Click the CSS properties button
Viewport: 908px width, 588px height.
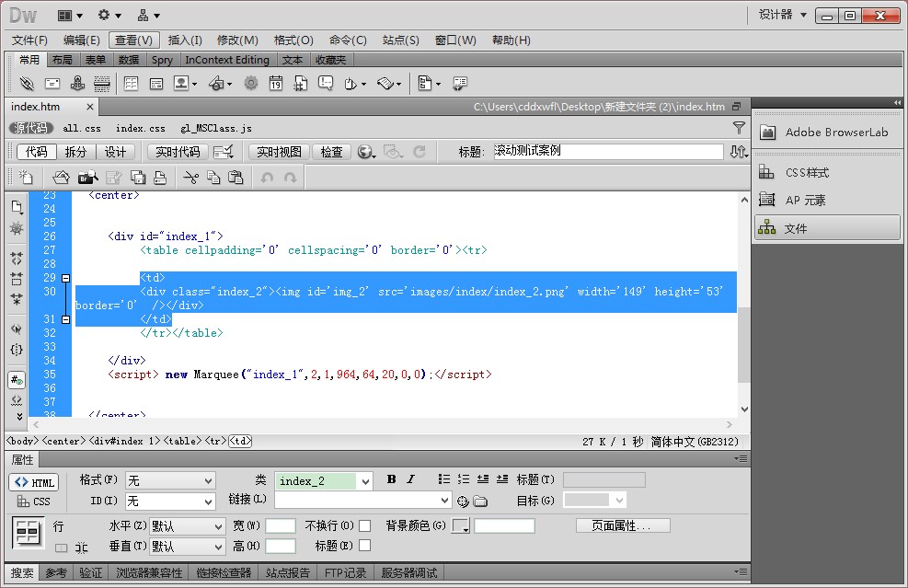pyautogui.click(x=34, y=502)
